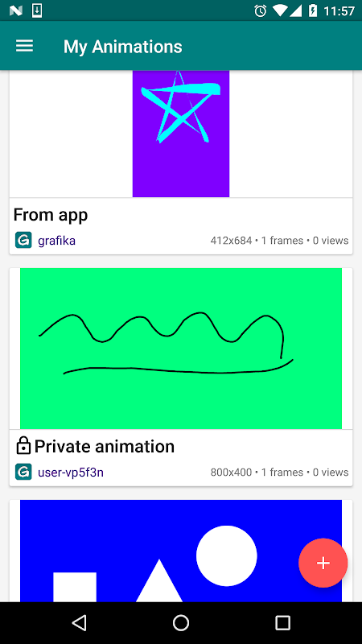Tap the red add animation button

coord(323,563)
